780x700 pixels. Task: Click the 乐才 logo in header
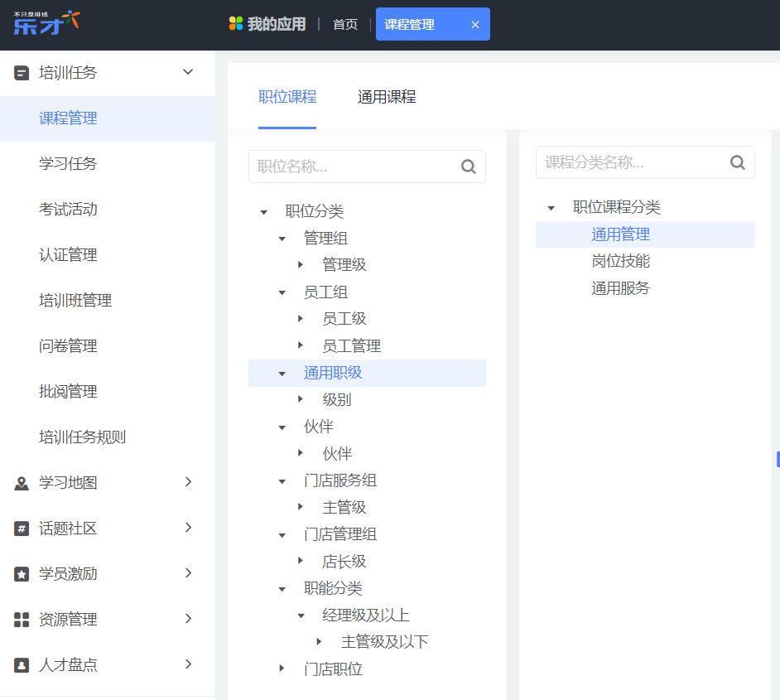click(x=46, y=22)
